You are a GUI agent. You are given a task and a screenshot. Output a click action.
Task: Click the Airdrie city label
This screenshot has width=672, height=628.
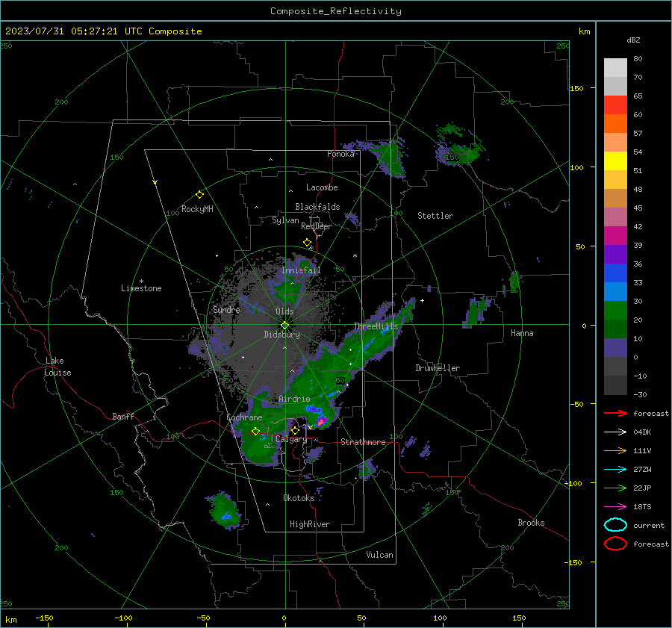pyautogui.click(x=294, y=399)
